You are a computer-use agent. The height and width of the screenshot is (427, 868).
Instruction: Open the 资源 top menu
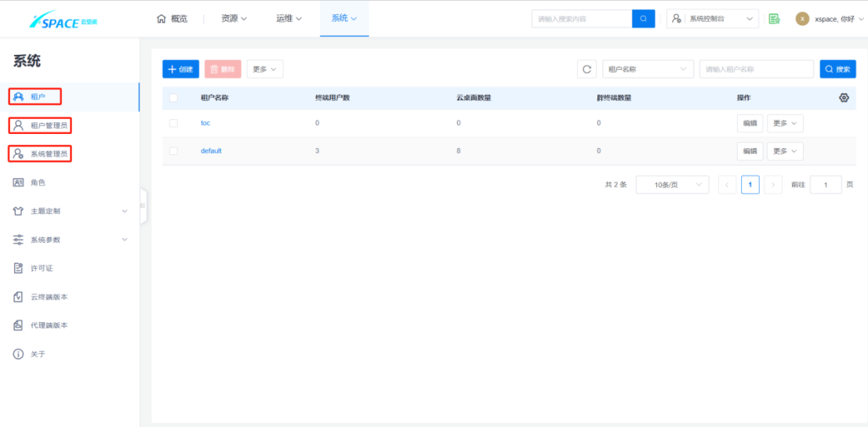click(x=234, y=19)
